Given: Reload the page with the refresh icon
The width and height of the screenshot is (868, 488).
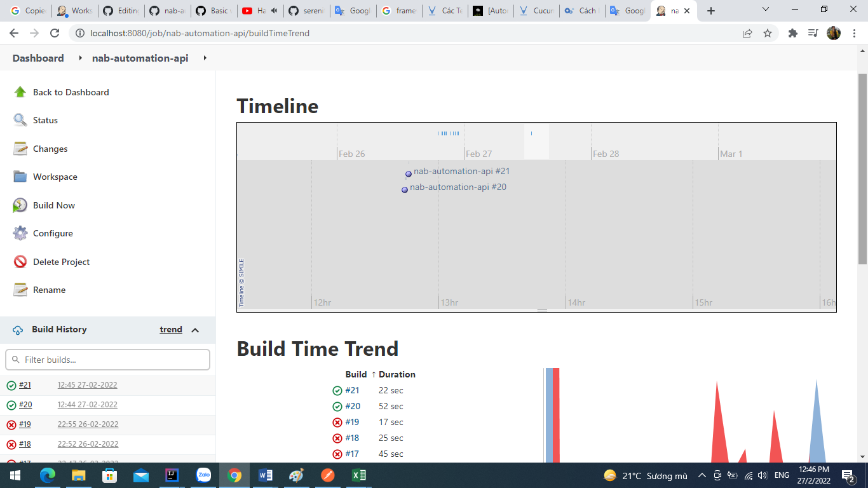Looking at the screenshot, I should click(55, 33).
